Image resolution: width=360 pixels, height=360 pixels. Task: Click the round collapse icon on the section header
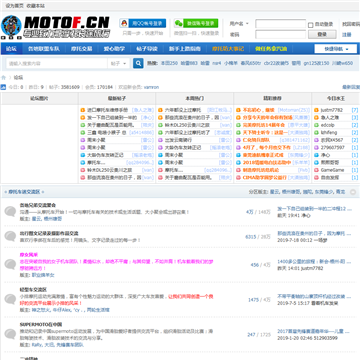(353, 192)
